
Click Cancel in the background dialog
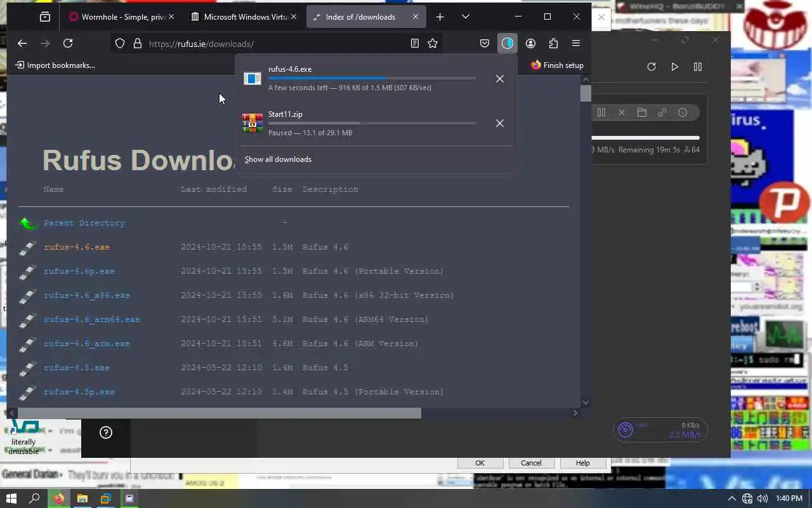(x=531, y=463)
